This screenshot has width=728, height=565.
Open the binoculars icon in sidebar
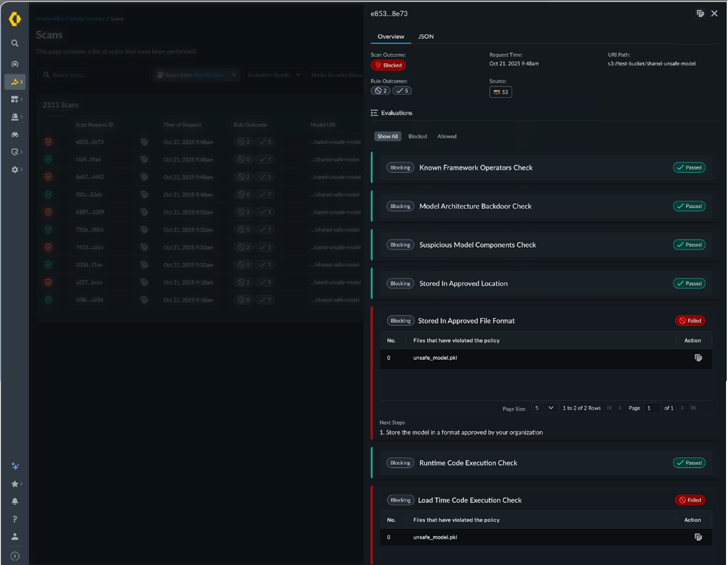pos(15,134)
